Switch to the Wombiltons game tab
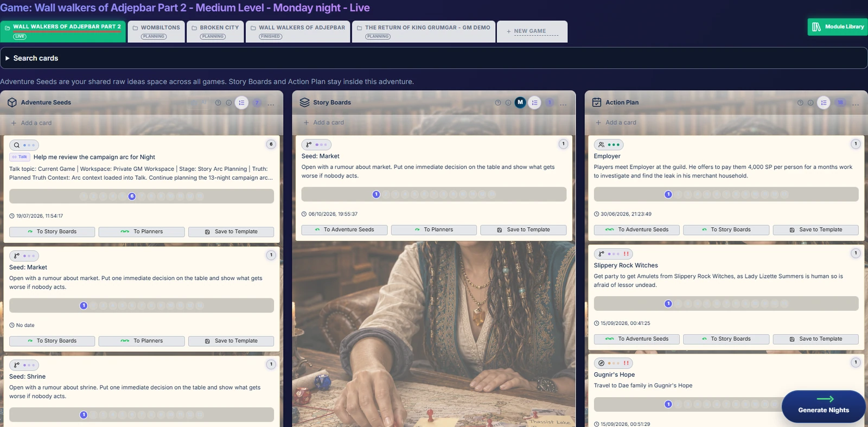This screenshot has width=868, height=427. click(x=156, y=31)
